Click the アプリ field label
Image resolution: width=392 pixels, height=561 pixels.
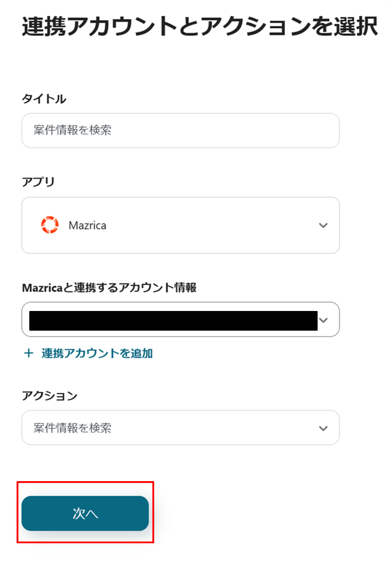tap(38, 182)
